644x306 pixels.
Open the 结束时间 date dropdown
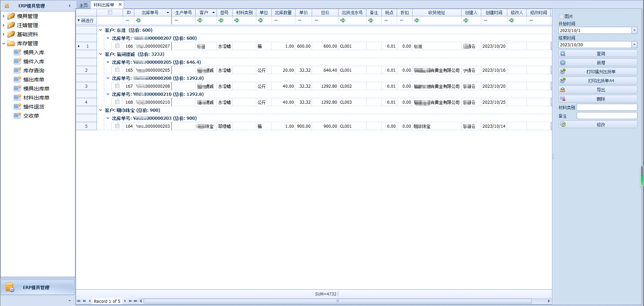coord(634,45)
